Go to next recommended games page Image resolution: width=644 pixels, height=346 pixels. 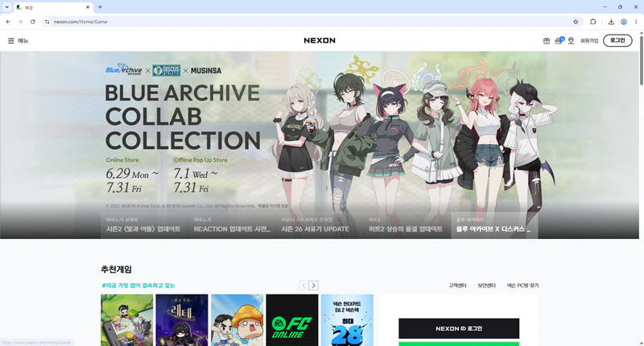pyautogui.click(x=313, y=286)
